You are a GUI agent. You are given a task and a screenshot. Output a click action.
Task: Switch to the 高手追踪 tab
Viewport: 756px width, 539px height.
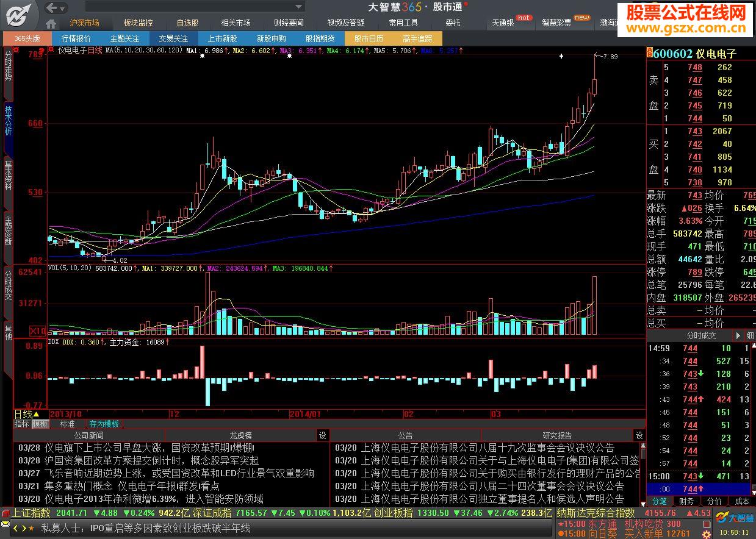pos(418,38)
